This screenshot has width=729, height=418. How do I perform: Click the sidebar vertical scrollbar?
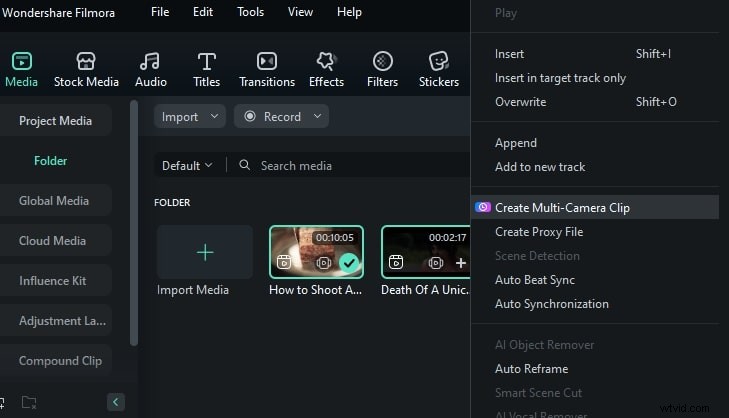point(134,223)
